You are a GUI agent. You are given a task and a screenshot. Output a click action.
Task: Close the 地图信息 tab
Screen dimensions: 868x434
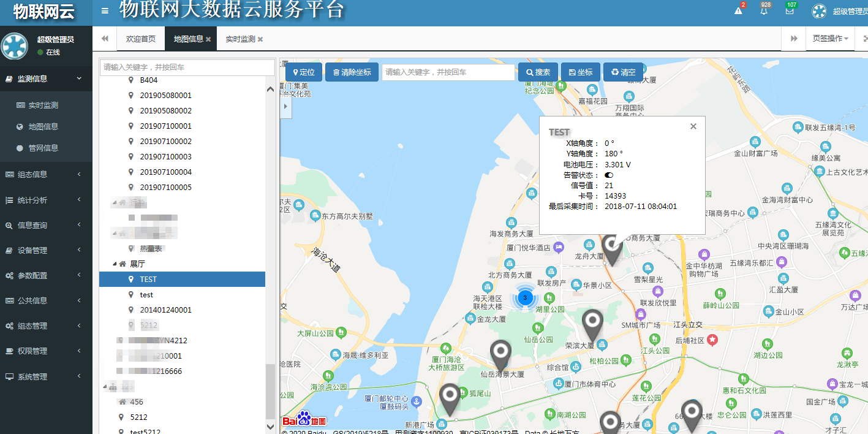(208, 39)
